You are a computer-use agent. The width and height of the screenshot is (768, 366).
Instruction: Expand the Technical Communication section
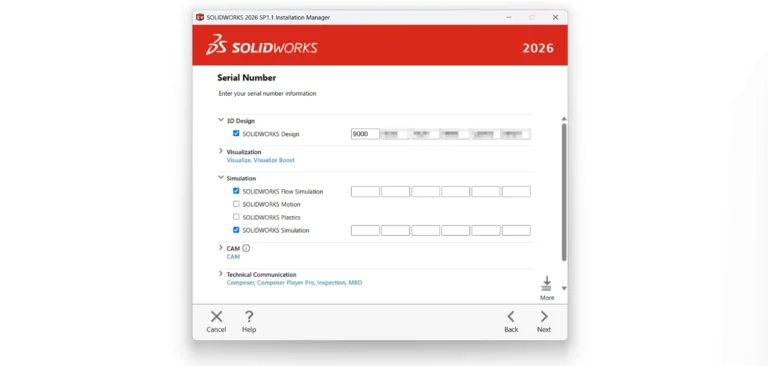click(221, 273)
